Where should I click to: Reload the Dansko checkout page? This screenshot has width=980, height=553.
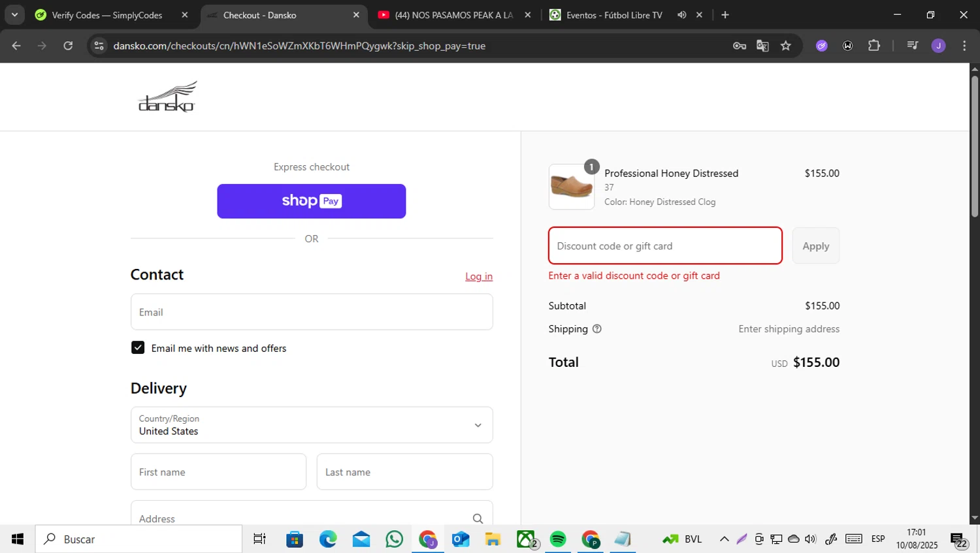point(68,46)
